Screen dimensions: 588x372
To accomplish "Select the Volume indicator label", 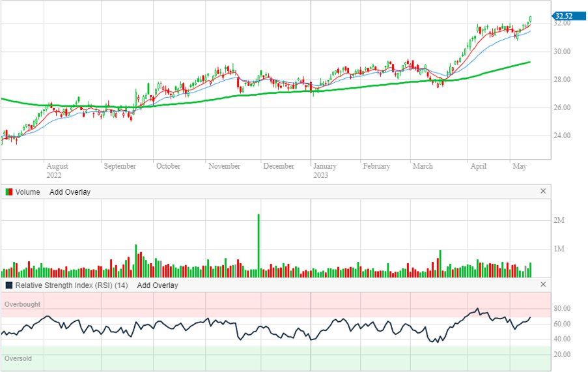I will tap(27, 192).
